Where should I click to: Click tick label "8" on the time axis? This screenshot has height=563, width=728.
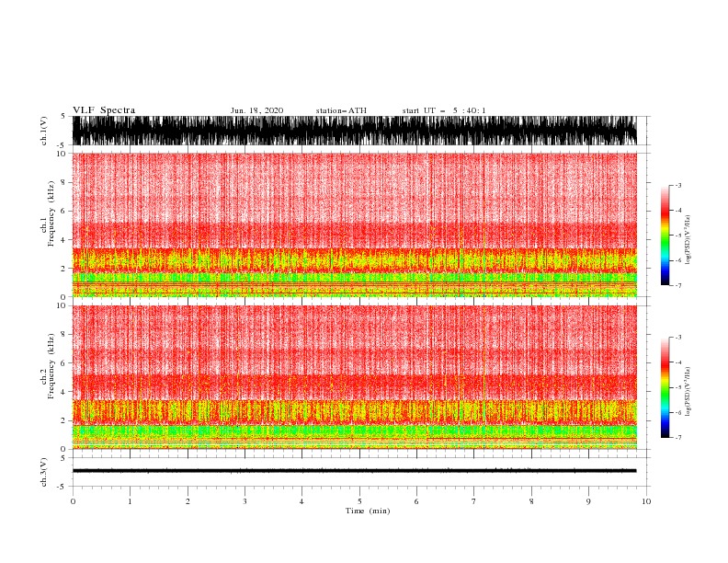pos(531,501)
